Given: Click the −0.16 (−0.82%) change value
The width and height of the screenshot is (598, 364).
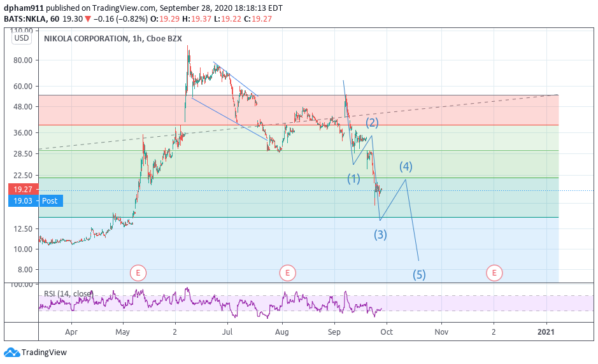Looking at the screenshot, I should (120, 19).
